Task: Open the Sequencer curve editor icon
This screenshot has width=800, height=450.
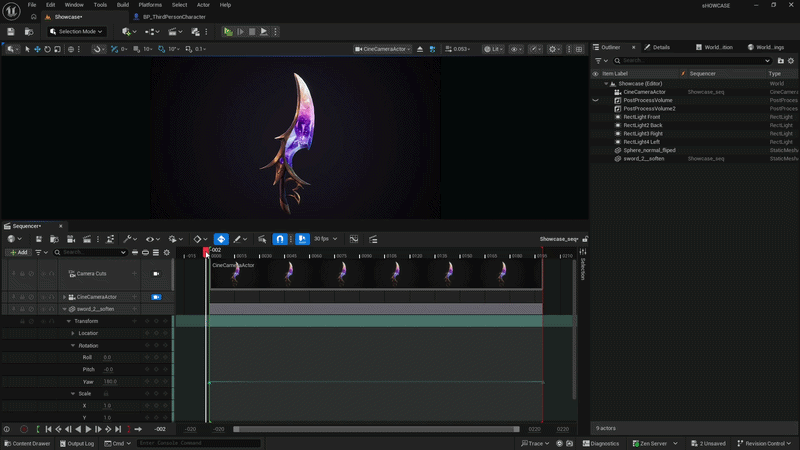Action: pos(354,239)
